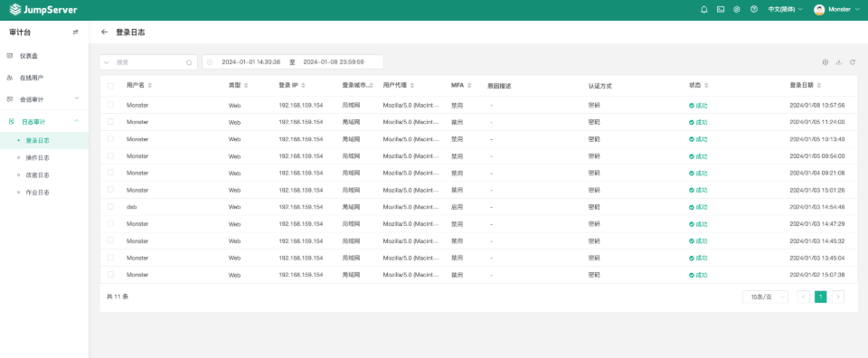This screenshot has height=358, width=868.
Task: Click start date 2024-01-01 14:30:38
Action: tap(250, 62)
